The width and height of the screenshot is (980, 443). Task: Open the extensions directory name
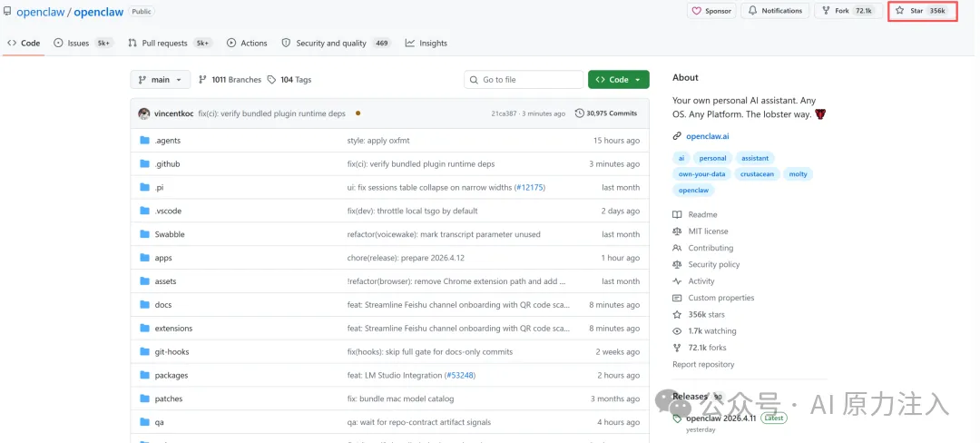point(173,328)
